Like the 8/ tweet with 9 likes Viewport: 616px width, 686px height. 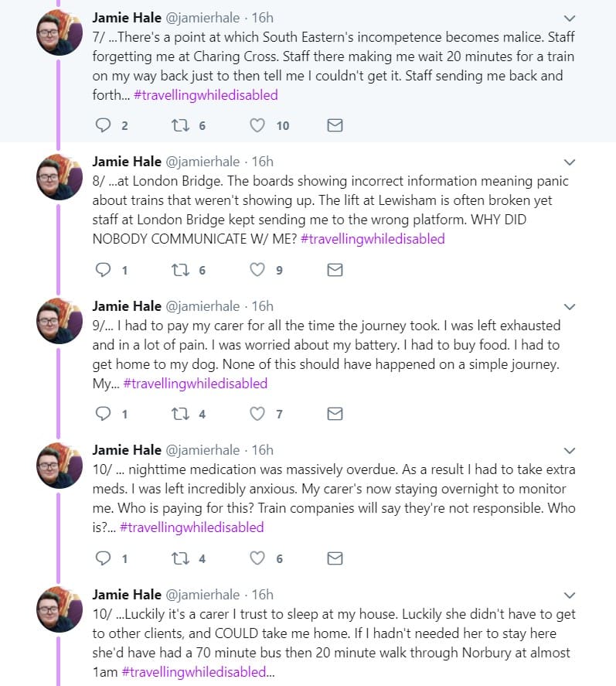[257, 270]
